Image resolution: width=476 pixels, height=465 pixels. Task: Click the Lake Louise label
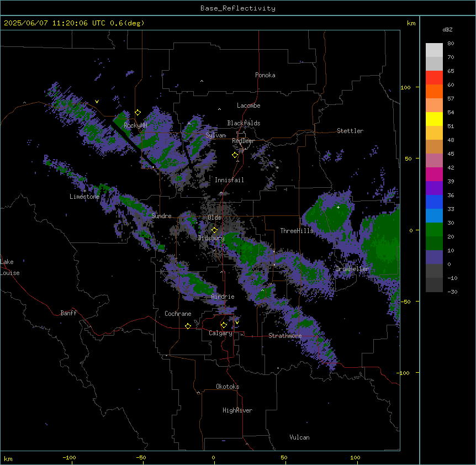tap(10, 267)
